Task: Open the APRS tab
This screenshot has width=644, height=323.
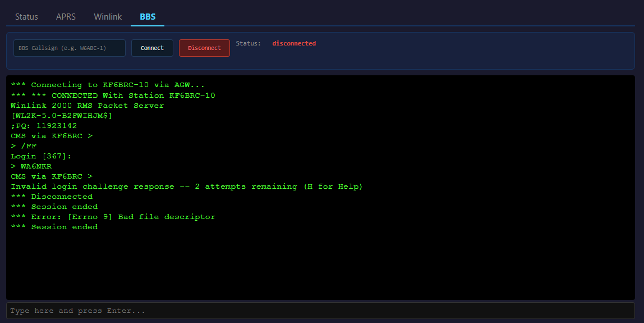Action: tap(66, 17)
